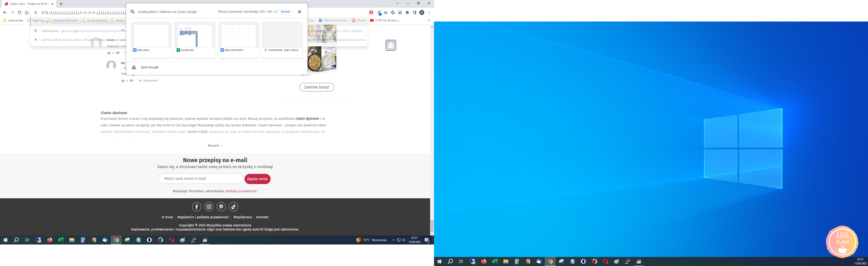Open File Explorer on the browser screen's taskbar
This screenshot has width=868, height=266.
coord(72,240)
